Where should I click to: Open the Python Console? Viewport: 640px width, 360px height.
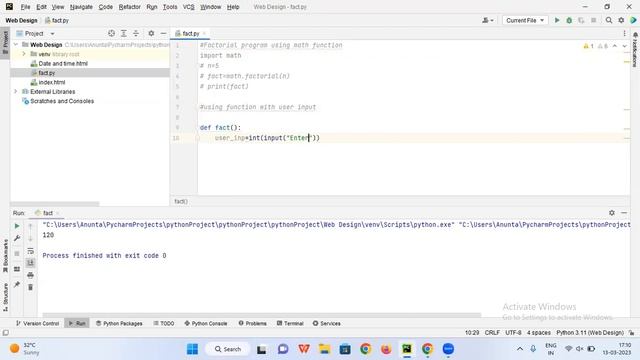206,323
